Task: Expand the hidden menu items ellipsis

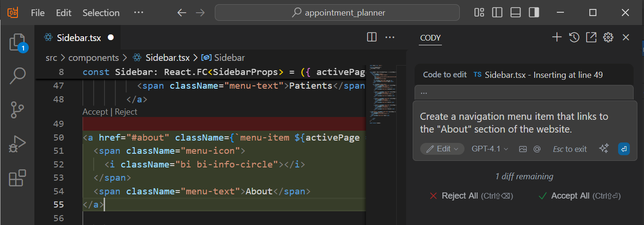Action: pos(139,13)
